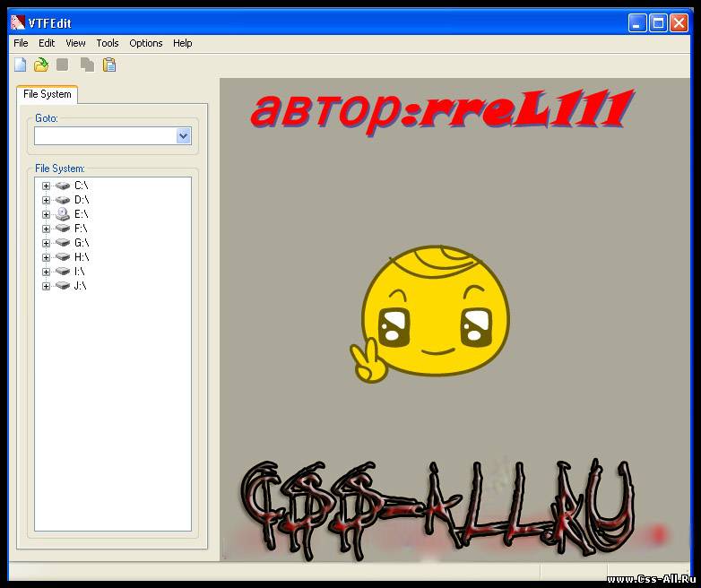The height and width of the screenshot is (588, 701).
Task: Open the Tools menu
Action: click(108, 43)
